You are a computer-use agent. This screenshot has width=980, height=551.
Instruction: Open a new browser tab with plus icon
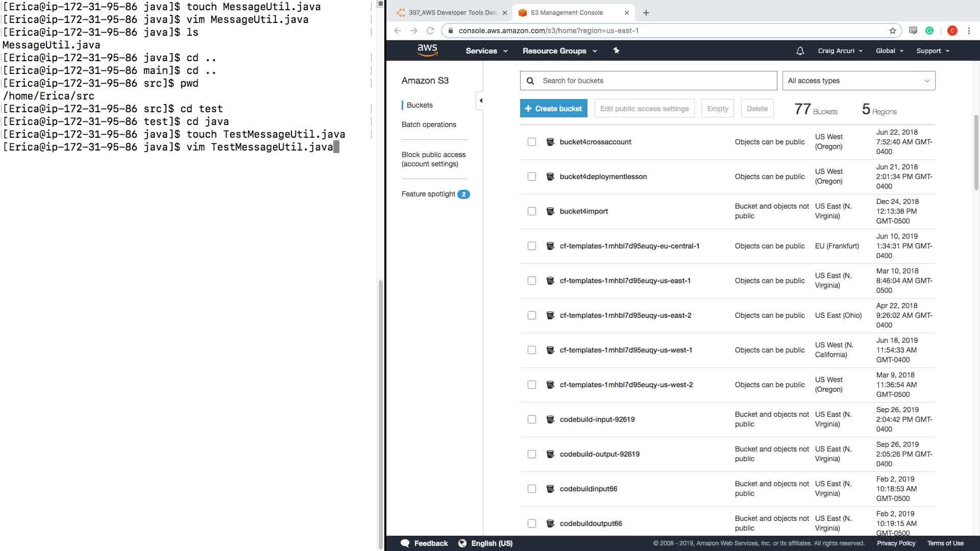(646, 13)
